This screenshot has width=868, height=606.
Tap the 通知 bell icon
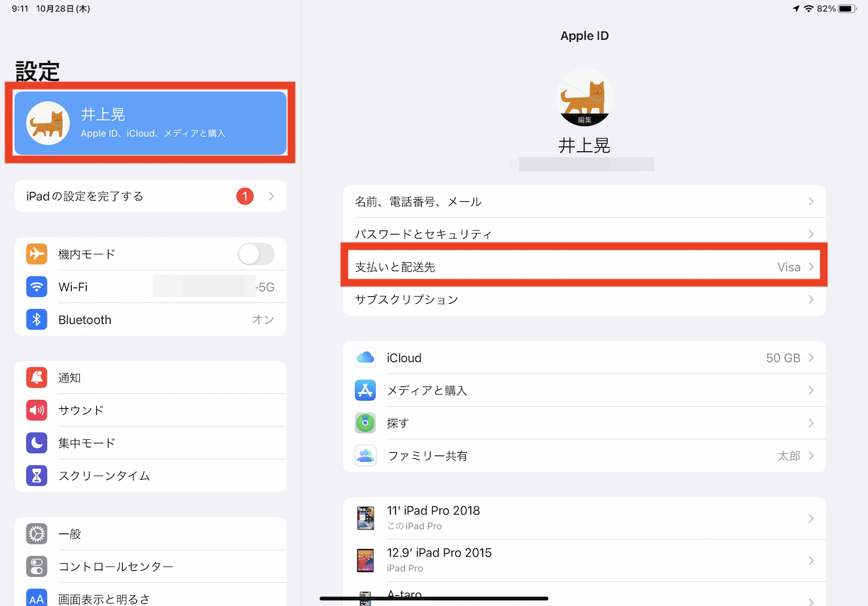pyautogui.click(x=37, y=378)
